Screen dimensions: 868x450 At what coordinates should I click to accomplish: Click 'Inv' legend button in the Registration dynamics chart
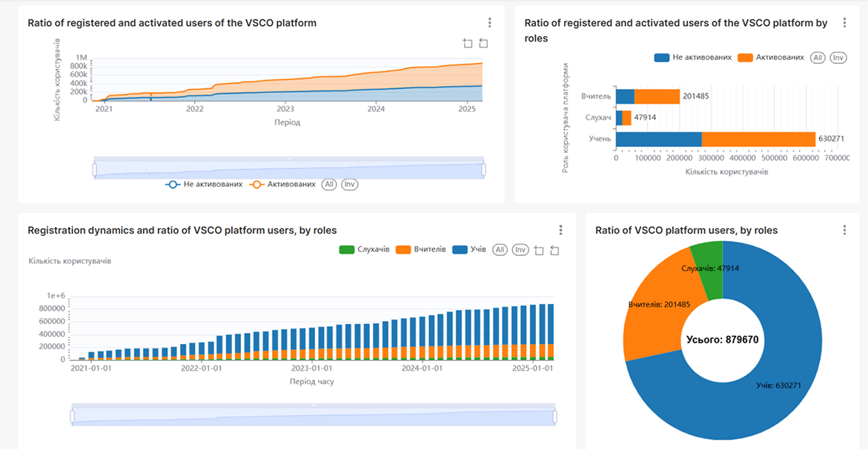pyautogui.click(x=520, y=250)
